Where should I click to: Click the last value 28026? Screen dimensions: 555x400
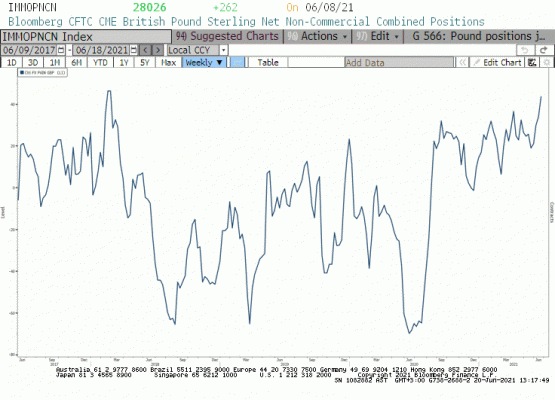tap(149, 7)
